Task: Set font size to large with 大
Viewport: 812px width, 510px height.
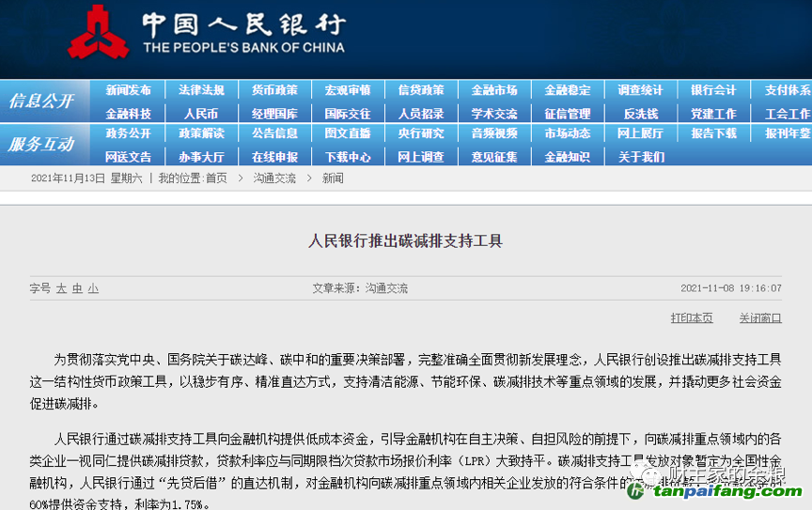Action: [x=61, y=288]
